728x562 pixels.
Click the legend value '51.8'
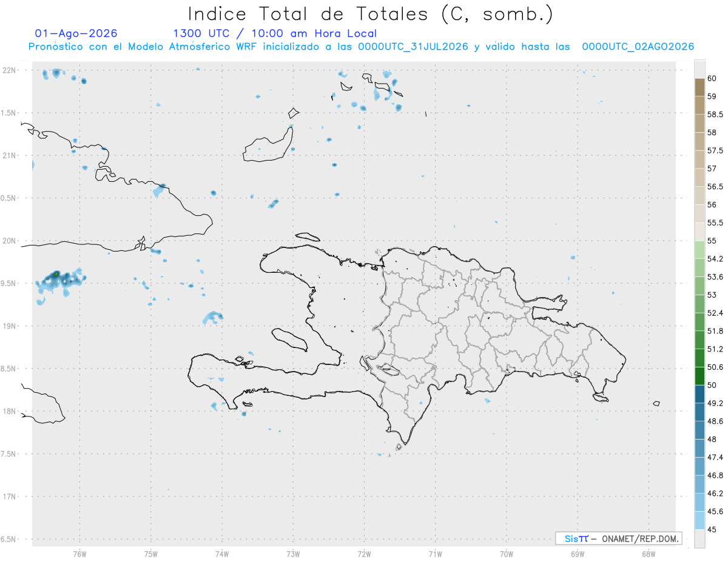coord(715,331)
